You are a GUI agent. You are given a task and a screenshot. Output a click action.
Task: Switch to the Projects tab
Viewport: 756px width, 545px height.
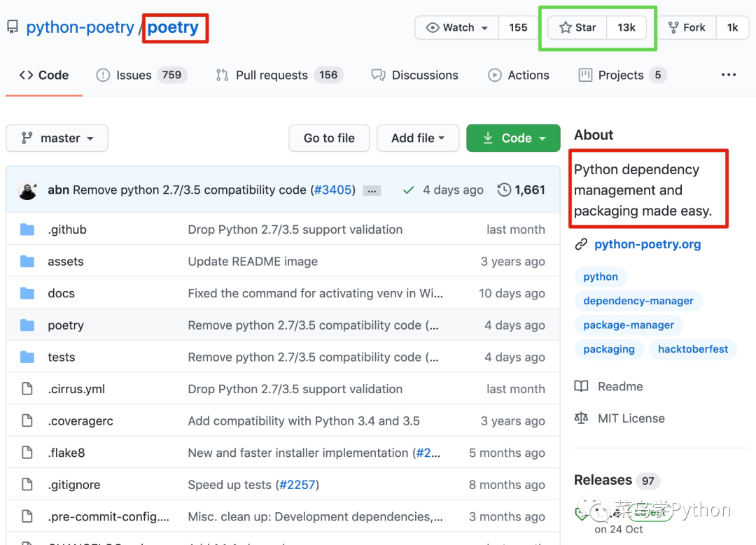coord(622,75)
